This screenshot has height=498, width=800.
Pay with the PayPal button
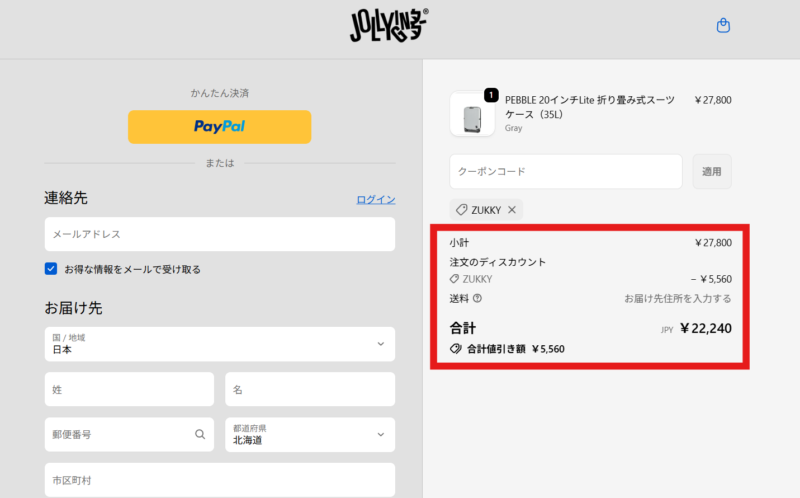tap(219, 127)
